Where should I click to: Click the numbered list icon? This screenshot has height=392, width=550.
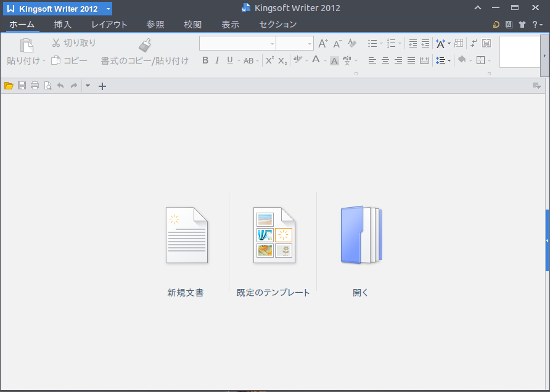(x=391, y=43)
